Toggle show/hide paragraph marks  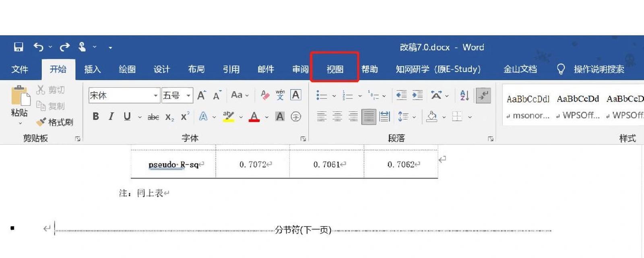(x=483, y=96)
